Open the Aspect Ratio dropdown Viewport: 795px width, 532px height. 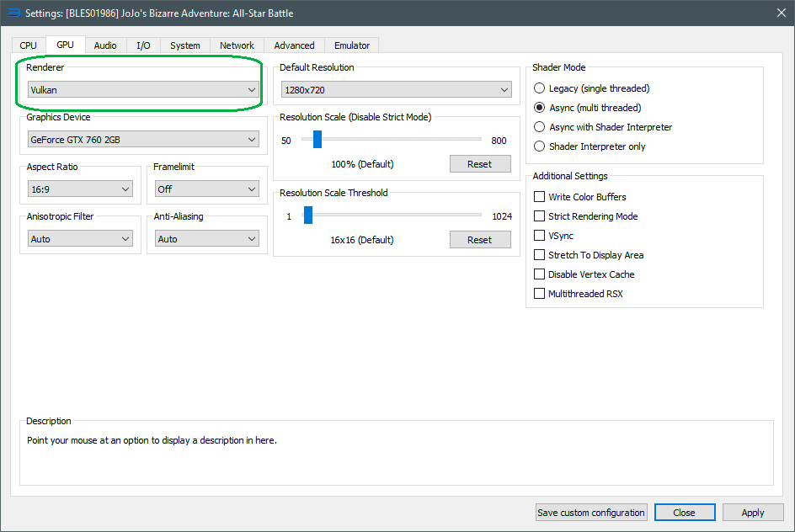[80, 189]
